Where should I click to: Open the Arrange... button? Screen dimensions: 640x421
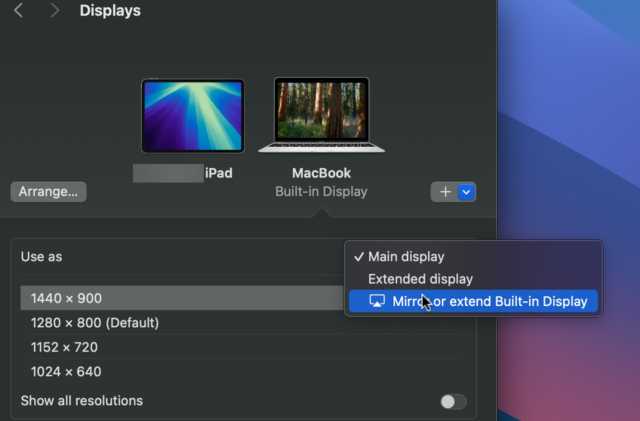pyautogui.click(x=49, y=192)
